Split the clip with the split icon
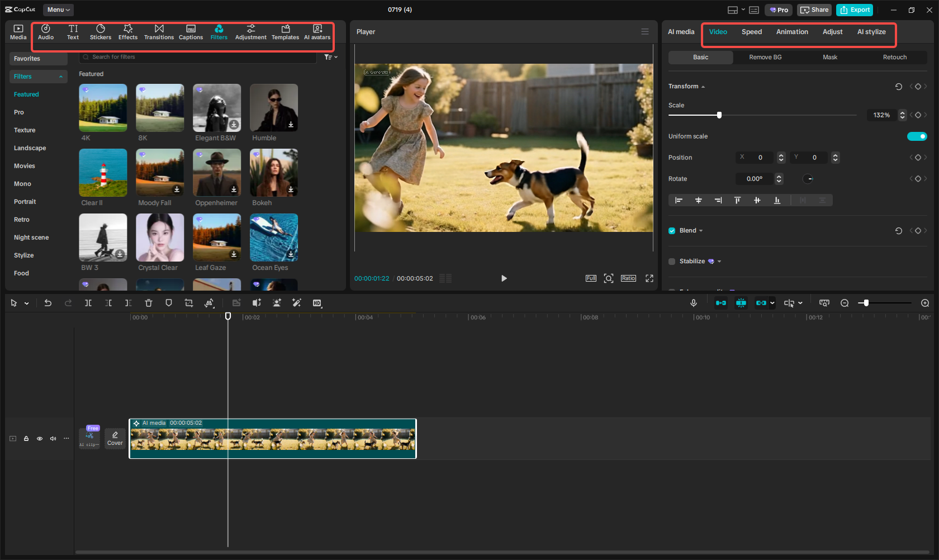Screen dimensions: 939x560 point(88,303)
